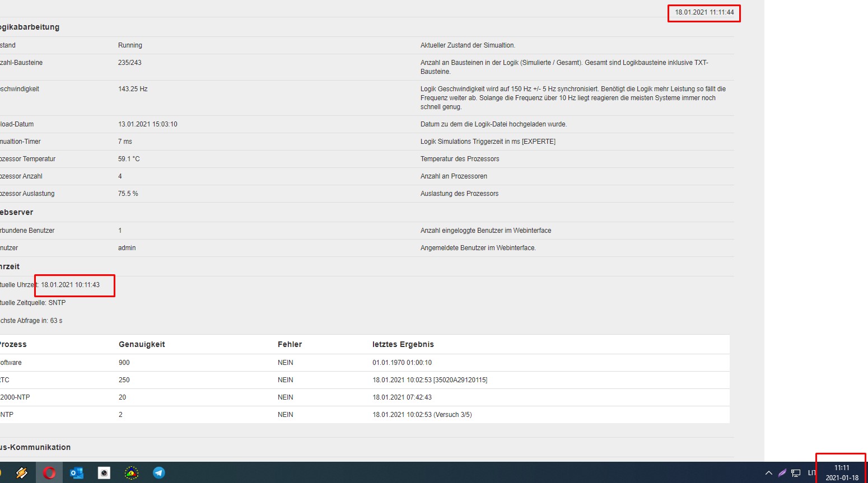Open the LIT keyboard language switcher
The width and height of the screenshot is (868, 483).
click(x=811, y=473)
